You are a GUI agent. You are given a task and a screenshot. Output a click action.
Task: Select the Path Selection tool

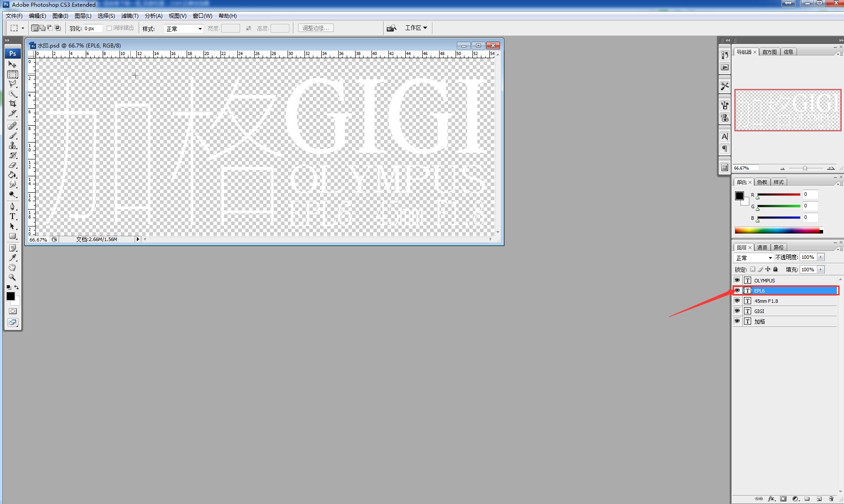(x=12, y=226)
